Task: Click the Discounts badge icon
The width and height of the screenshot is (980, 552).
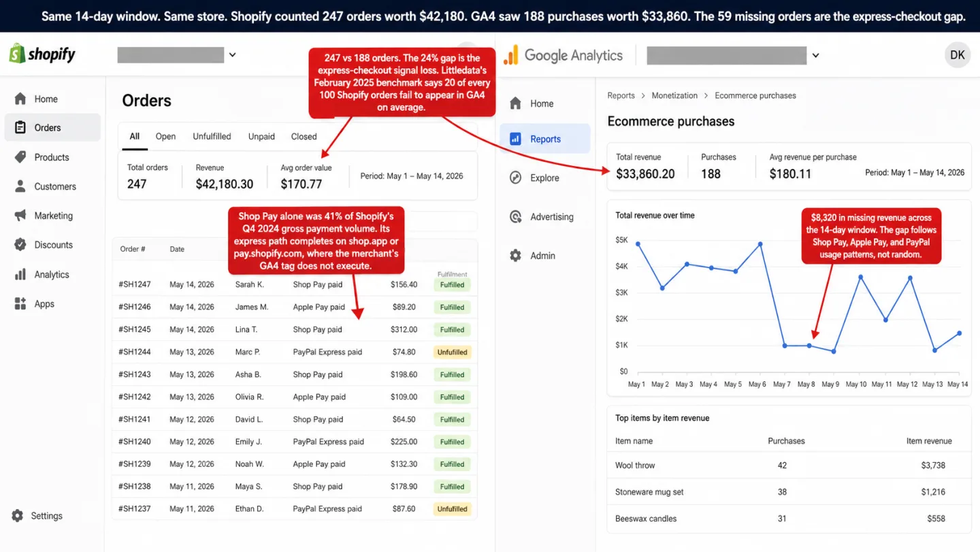Action: pos(20,245)
